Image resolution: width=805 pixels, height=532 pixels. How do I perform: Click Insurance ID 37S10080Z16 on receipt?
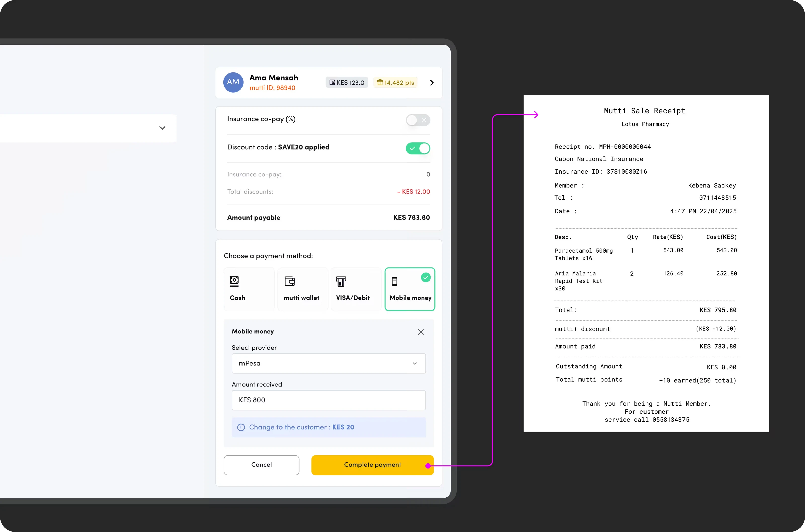click(x=601, y=172)
